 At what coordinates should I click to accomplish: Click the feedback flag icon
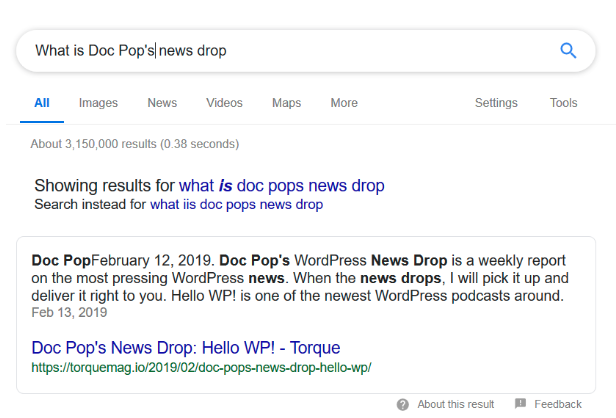(520, 404)
